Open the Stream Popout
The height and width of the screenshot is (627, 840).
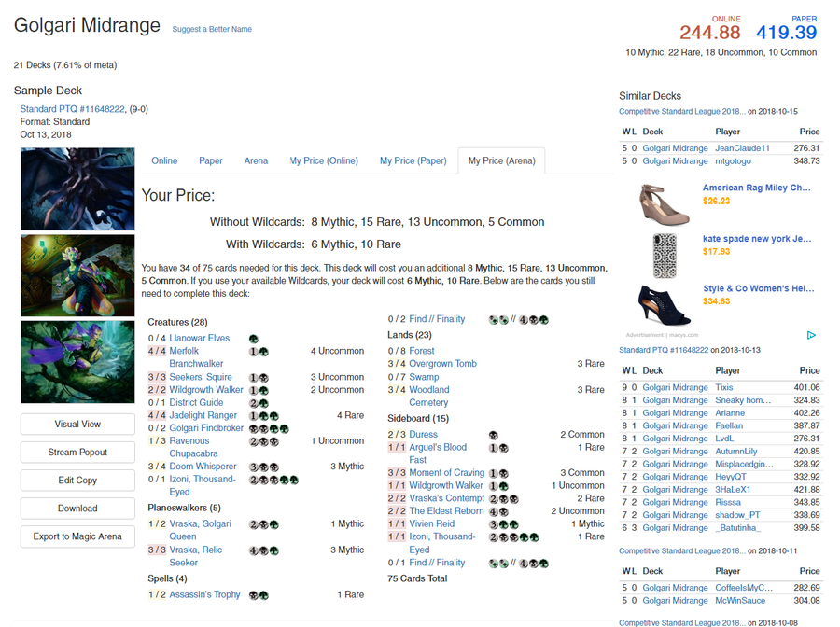click(x=77, y=452)
